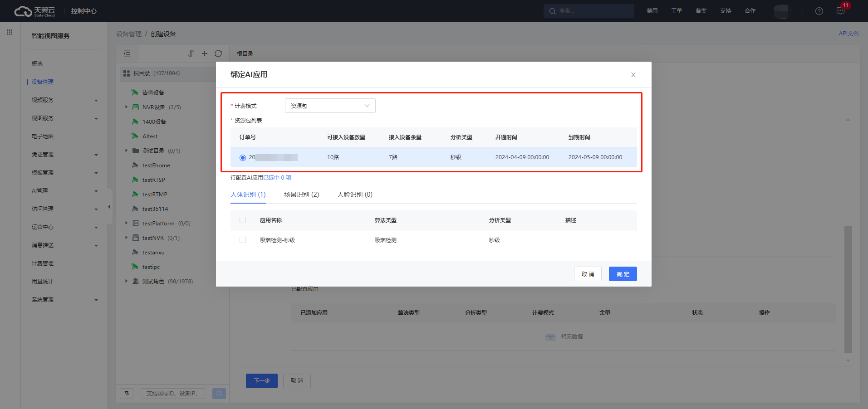Select the testanxu tree item

pos(153,253)
